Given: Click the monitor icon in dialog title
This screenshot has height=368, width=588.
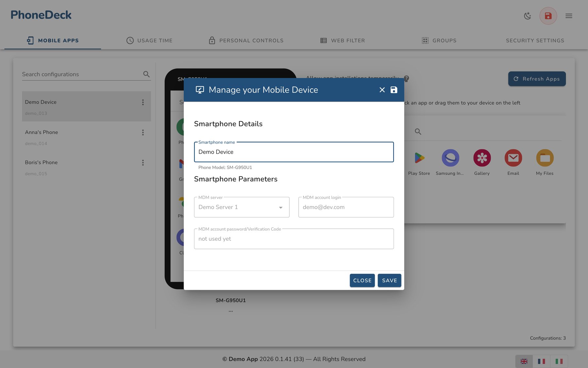Looking at the screenshot, I should [x=200, y=90].
